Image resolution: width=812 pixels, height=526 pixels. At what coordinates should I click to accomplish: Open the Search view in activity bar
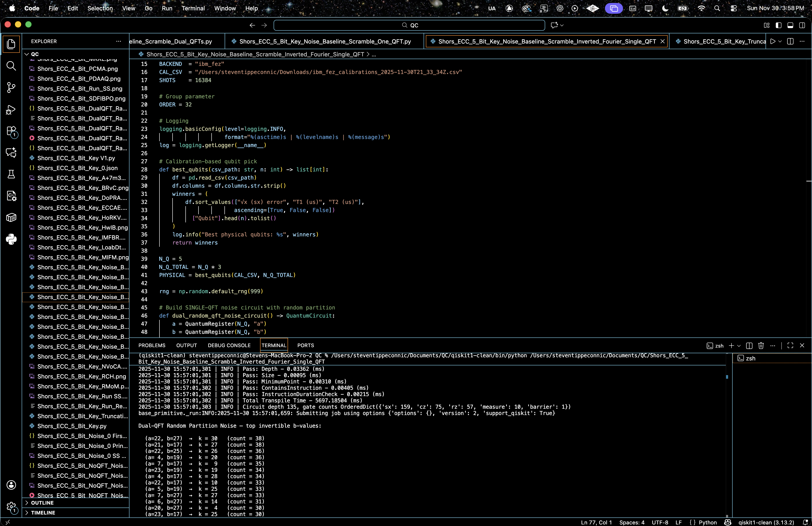11,66
